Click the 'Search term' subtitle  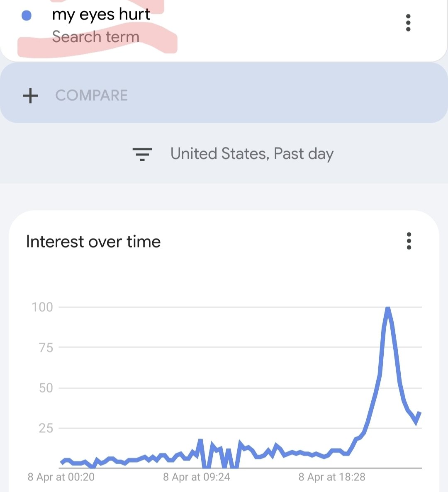click(96, 37)
